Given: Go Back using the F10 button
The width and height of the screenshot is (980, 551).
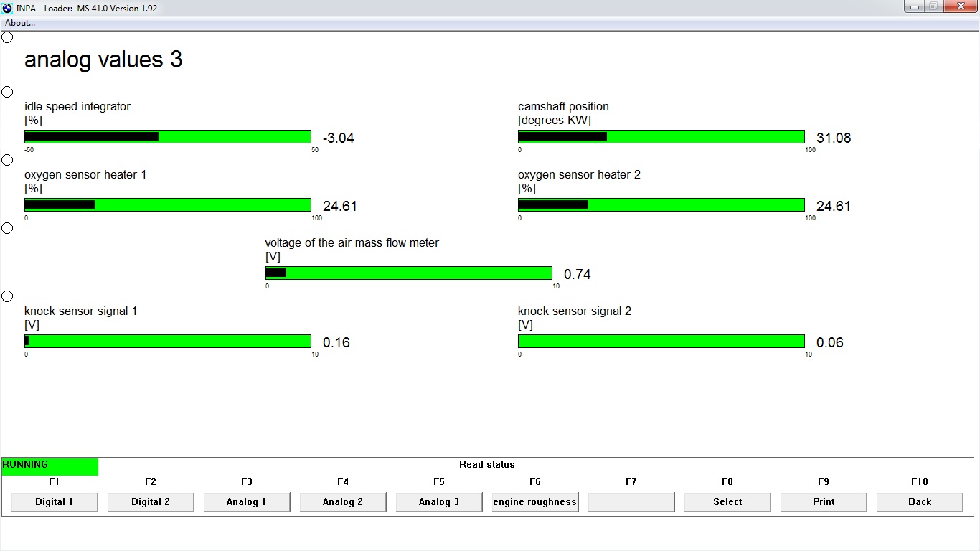Looking at the screenshot, I should (920, 501).
